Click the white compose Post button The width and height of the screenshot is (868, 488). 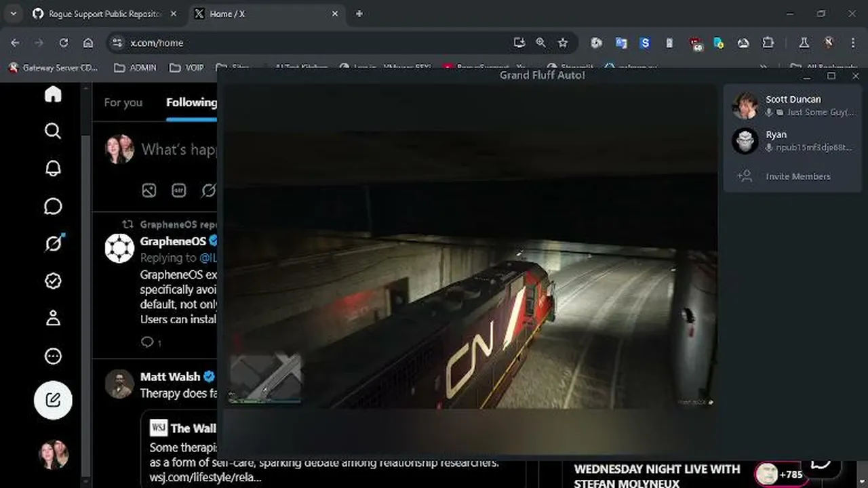(x=53, y=400)
